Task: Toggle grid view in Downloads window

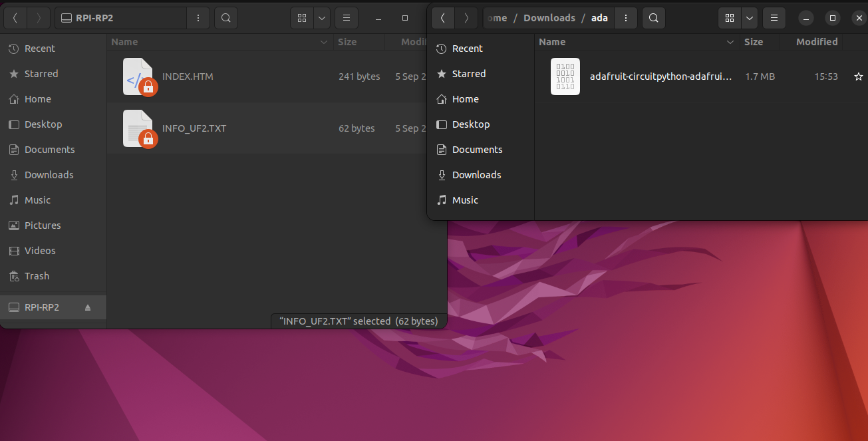Action: point(730,18)
